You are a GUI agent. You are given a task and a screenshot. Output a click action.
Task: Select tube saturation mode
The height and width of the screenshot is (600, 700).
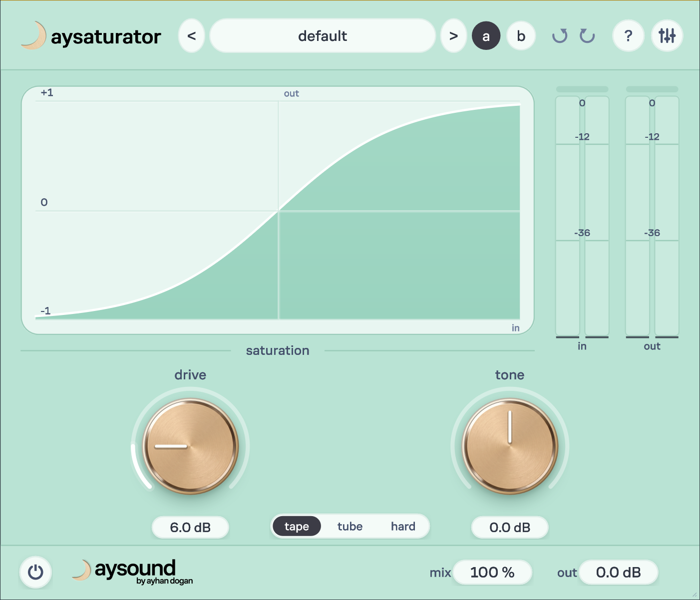[x=350, y=527]
